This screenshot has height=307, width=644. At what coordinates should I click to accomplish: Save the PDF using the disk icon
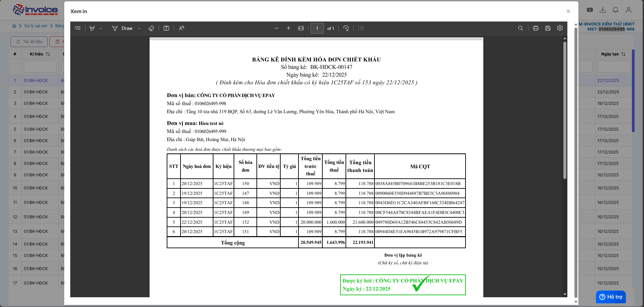pyautogui.click(x=548, y=28)
